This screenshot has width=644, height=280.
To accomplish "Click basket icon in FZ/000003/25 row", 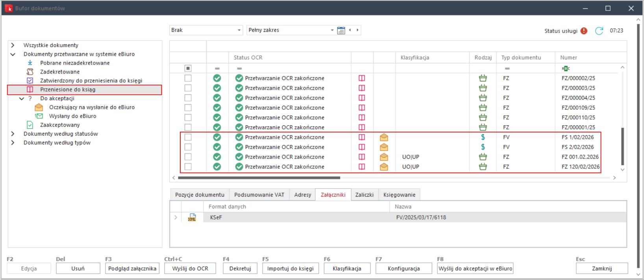I will 483,88.
